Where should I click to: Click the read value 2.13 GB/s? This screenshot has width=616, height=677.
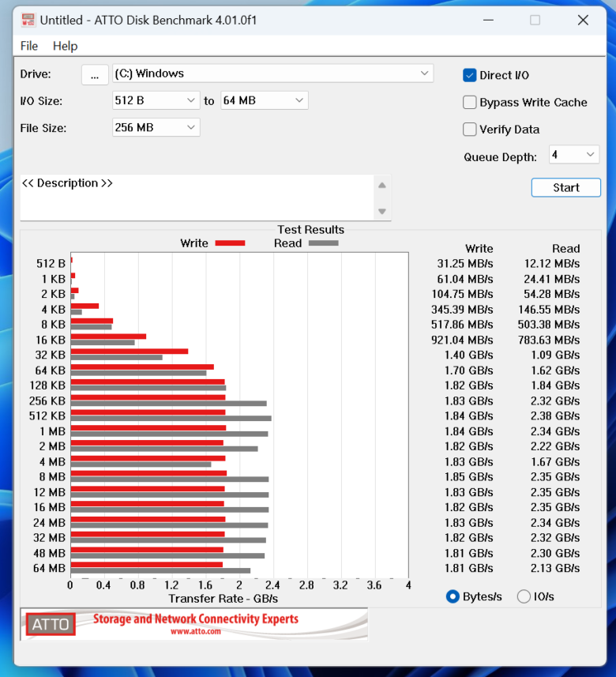tap(555, 568)
